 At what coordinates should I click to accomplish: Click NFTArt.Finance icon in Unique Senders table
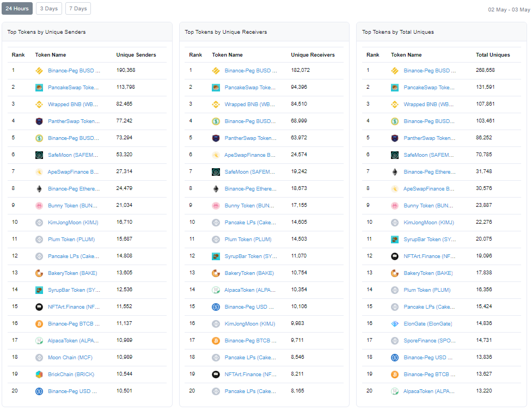[39, 307]
